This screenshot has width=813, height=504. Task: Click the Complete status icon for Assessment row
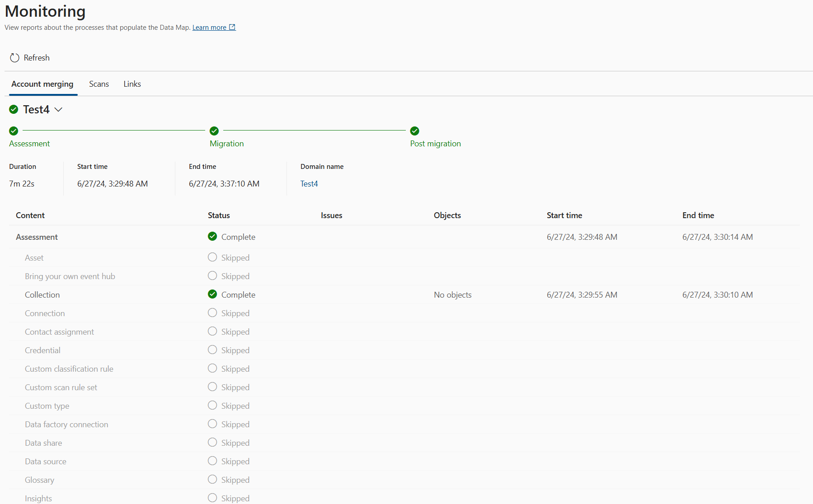(212, 236)
